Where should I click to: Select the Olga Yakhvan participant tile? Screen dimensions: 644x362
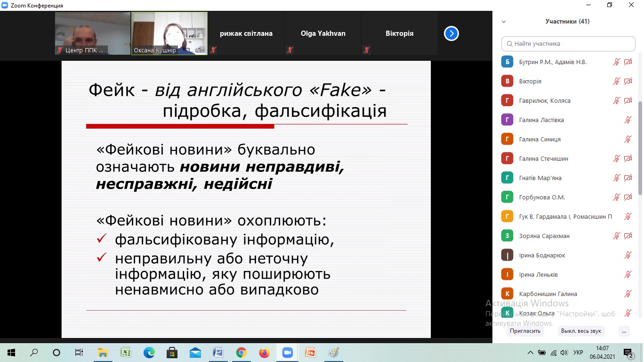tap(323, 33)
